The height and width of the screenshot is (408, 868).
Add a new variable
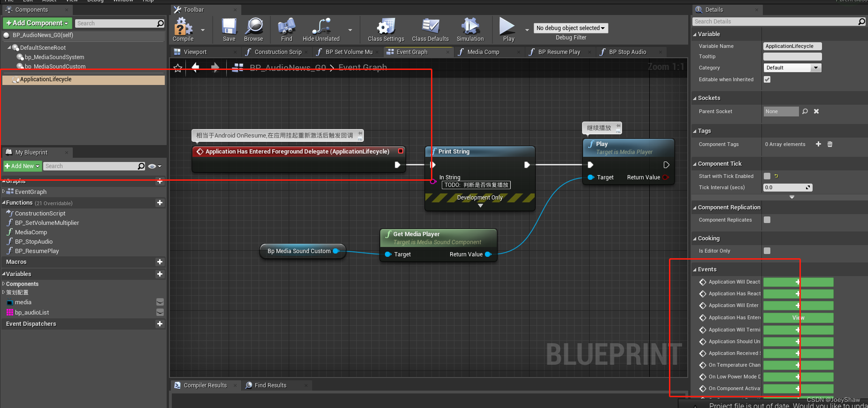(x=160, y=274)
